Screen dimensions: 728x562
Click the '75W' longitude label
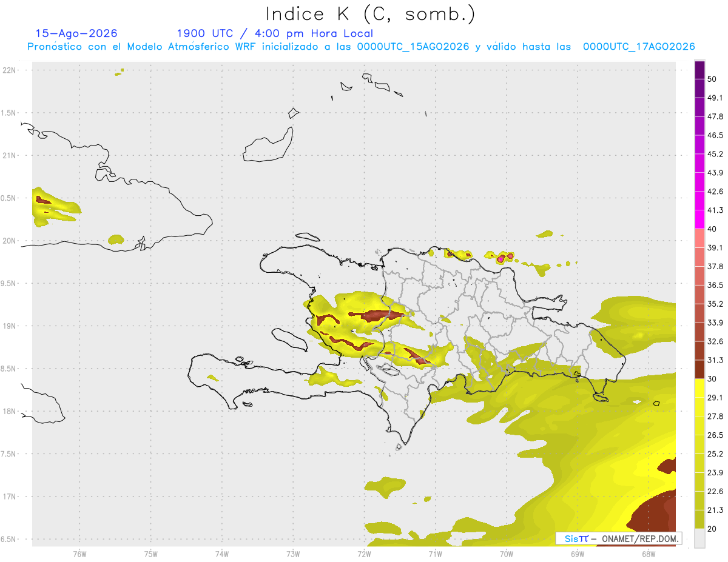pos(150,554)
